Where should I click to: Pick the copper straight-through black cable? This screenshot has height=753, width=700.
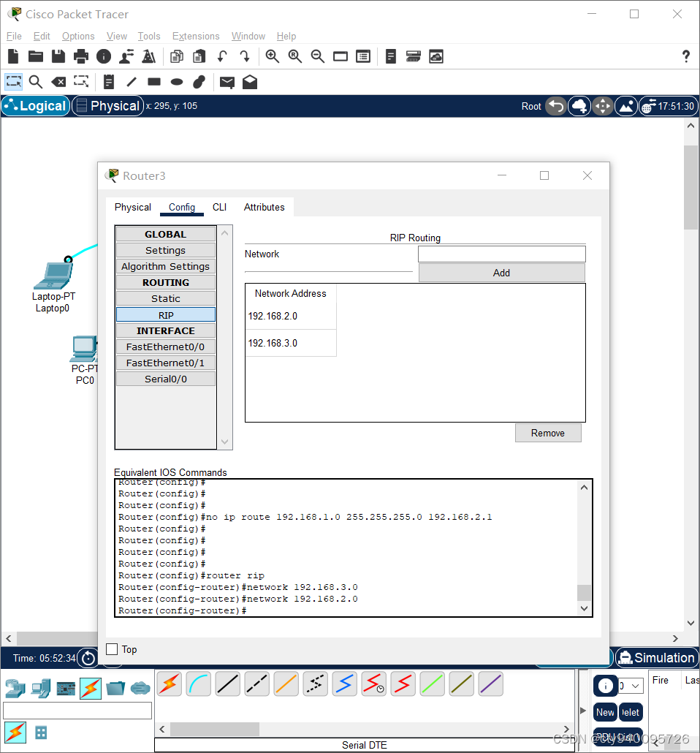tap(227, 684)
